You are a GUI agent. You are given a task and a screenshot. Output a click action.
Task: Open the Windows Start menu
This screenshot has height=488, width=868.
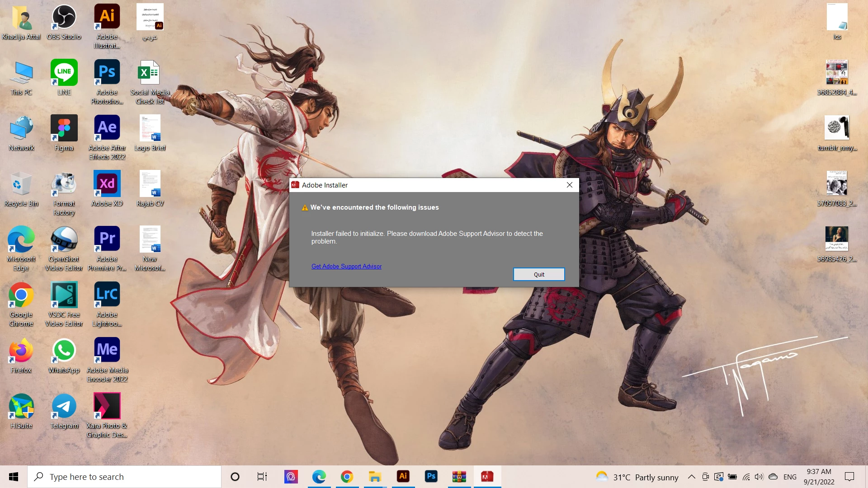(x=14, y=477)
